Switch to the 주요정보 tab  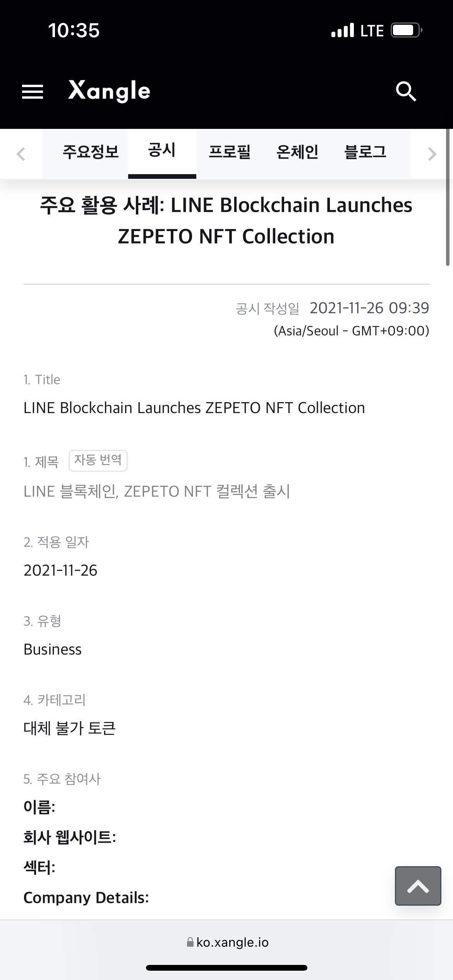[91, 152]
